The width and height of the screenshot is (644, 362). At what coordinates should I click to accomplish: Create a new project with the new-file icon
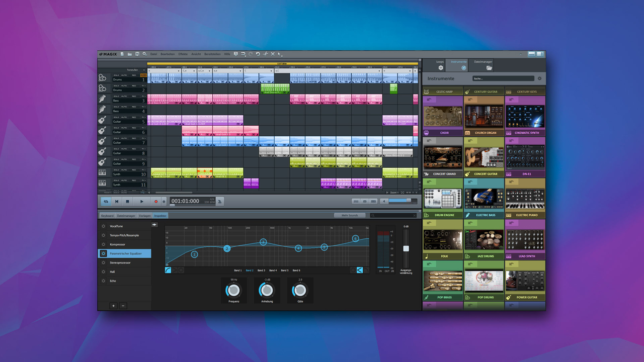[x=123, y=54]
